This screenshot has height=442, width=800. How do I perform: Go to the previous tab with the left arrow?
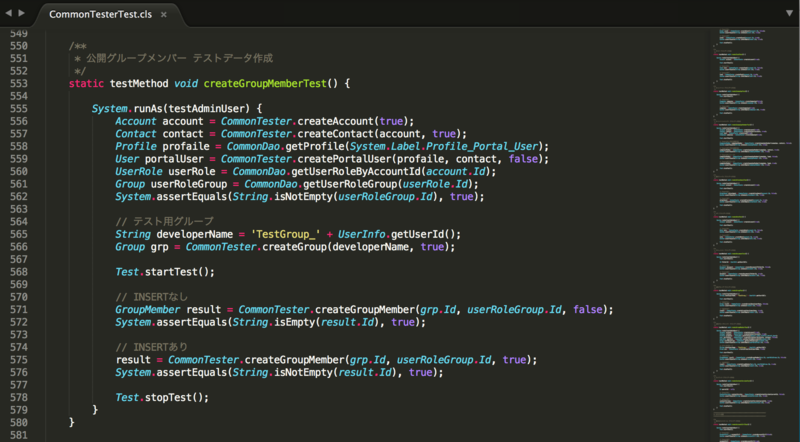coord(9,13)
